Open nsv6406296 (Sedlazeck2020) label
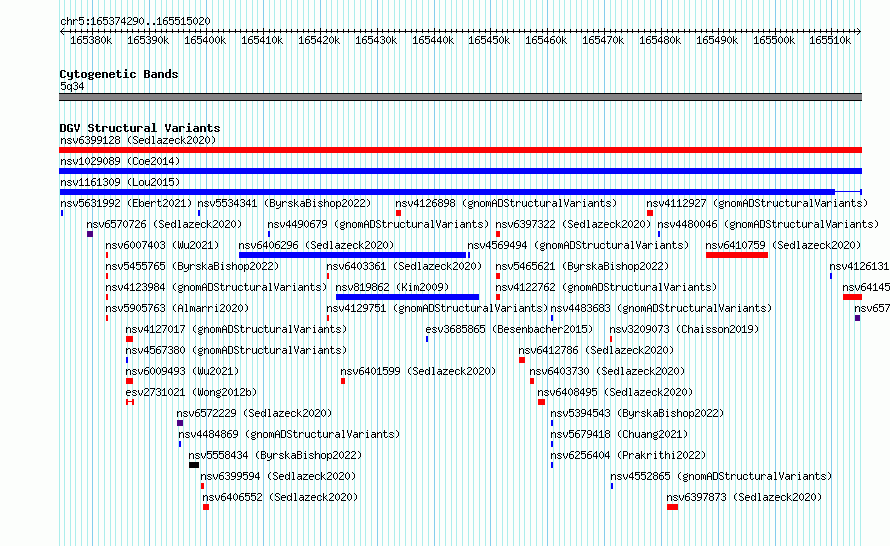The image size is (890, 546). [x=316, y=245]
